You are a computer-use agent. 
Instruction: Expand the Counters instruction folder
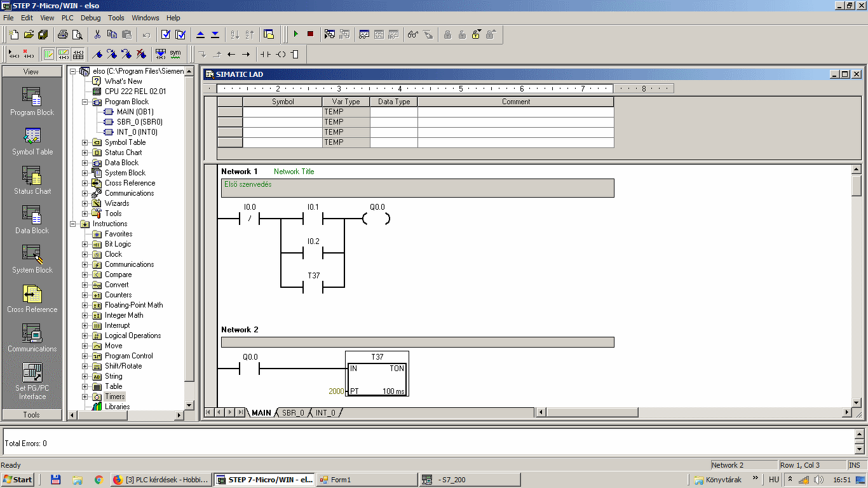(x=85, y=295)
